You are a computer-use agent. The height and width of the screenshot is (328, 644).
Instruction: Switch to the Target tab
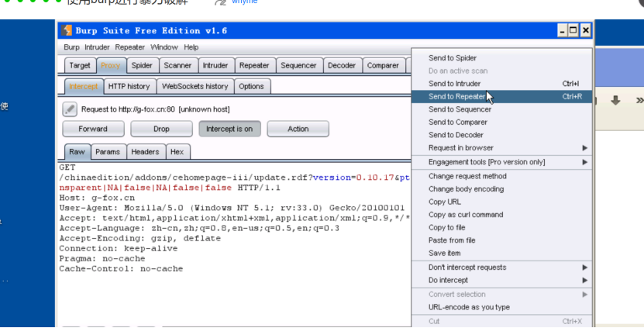click(80, 65)
